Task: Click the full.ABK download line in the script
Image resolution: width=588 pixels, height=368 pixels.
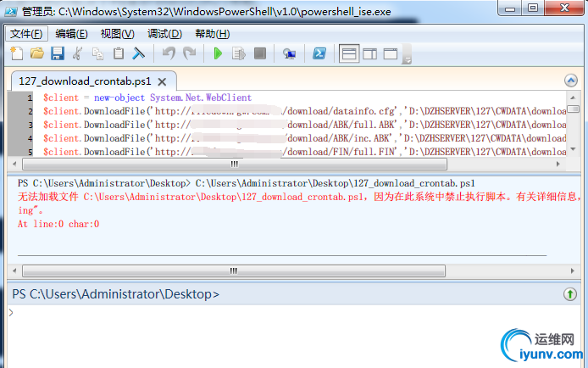Action: (304, 125)
